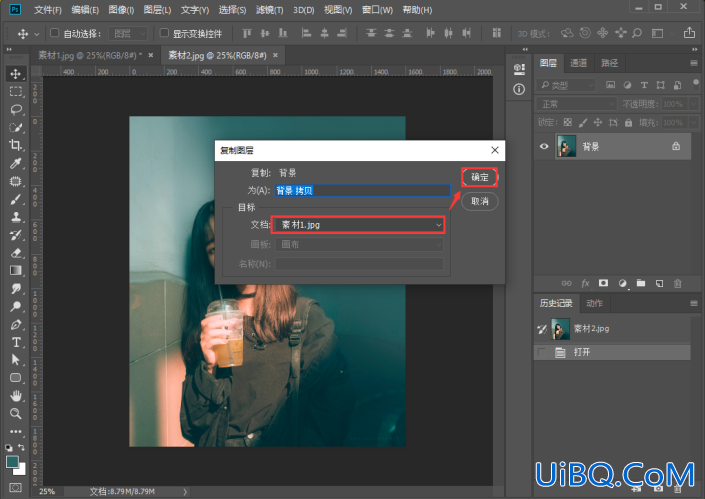Image resolution: width=705 pixels, height=499 pixels.
Task: Select the Clone Stamp tool
Action: point(16,217)
